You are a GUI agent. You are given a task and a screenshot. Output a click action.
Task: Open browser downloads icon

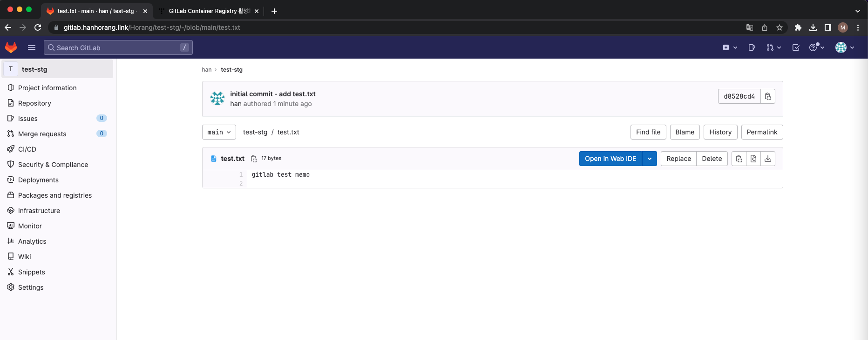813,27
